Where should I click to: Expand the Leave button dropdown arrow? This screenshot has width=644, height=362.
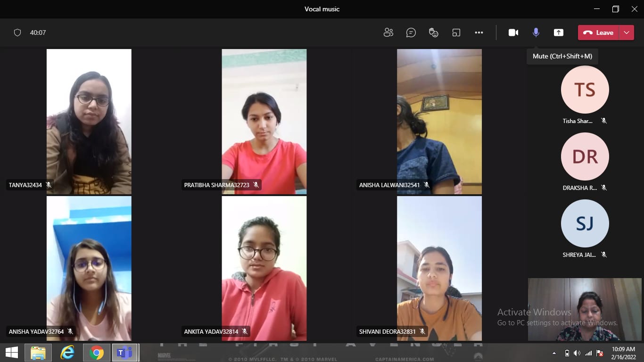click(x=626, y=33)
